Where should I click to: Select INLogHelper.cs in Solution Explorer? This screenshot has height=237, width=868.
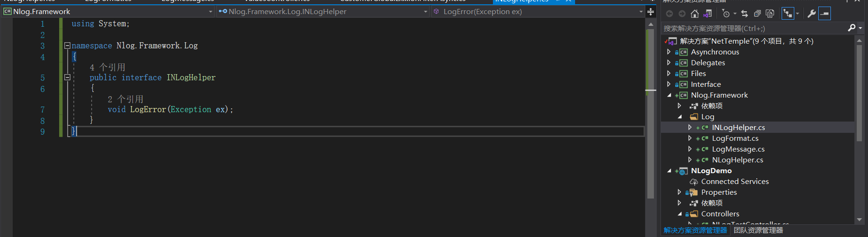738,128
